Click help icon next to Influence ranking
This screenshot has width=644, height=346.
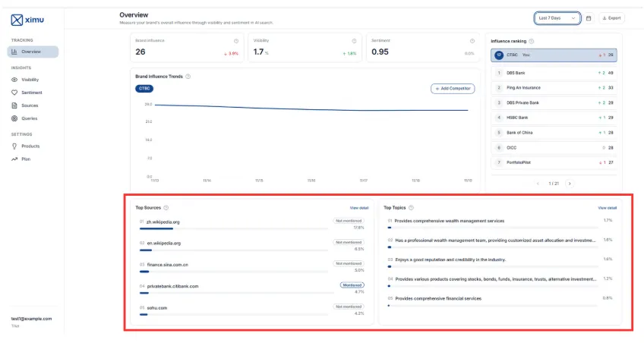532,41
